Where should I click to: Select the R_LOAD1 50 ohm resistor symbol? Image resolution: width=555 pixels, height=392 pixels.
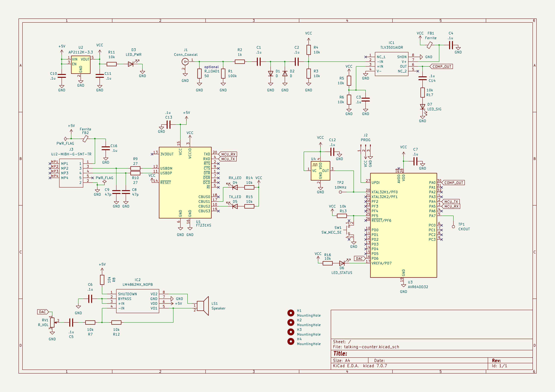(199, 74)
